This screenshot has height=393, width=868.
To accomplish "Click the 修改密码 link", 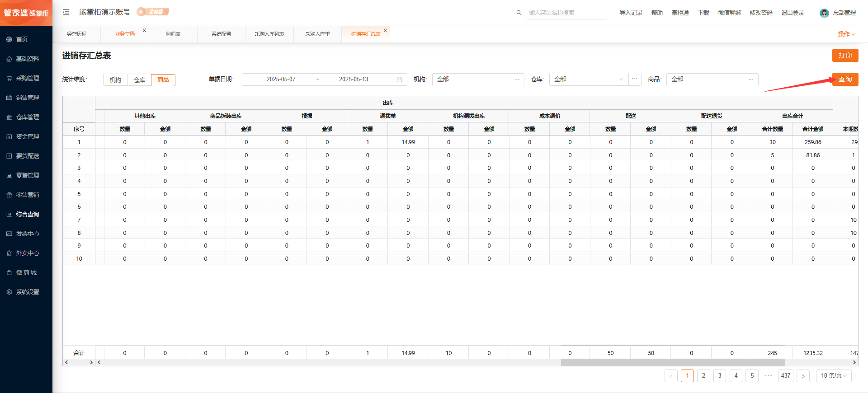I will click(761, 13).
